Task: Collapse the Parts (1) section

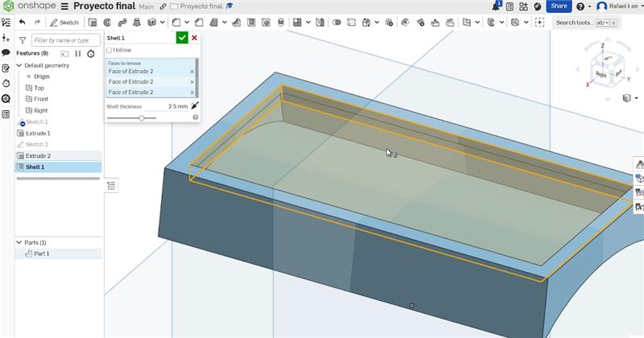Action: click(19, 242)
